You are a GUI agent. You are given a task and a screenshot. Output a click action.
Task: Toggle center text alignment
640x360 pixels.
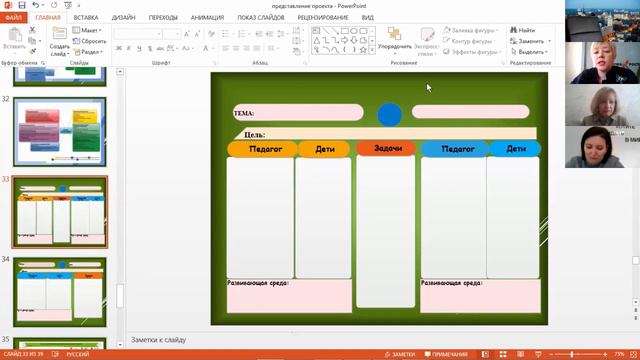point(236,49)
